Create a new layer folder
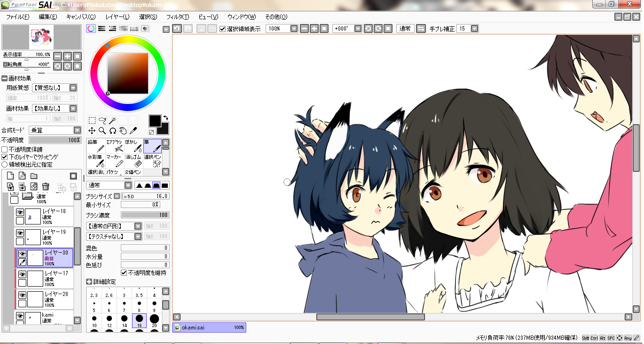The width and height of the screenshot is (644, 344). pos(34,176)
